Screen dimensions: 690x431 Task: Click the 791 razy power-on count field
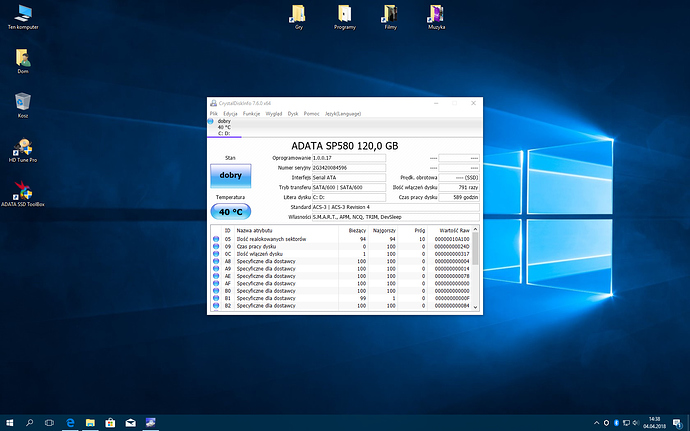point(459,187)
